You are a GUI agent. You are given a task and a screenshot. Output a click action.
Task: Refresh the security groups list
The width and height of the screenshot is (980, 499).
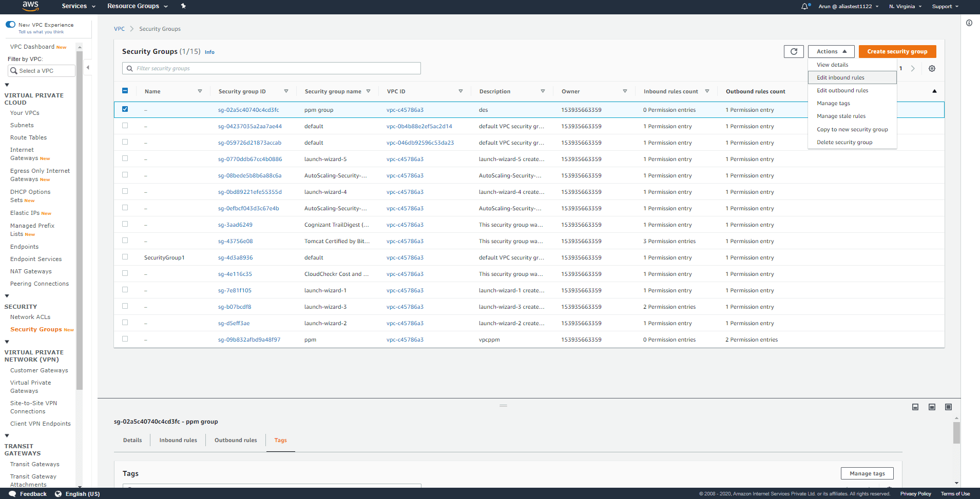click(794, 51)
